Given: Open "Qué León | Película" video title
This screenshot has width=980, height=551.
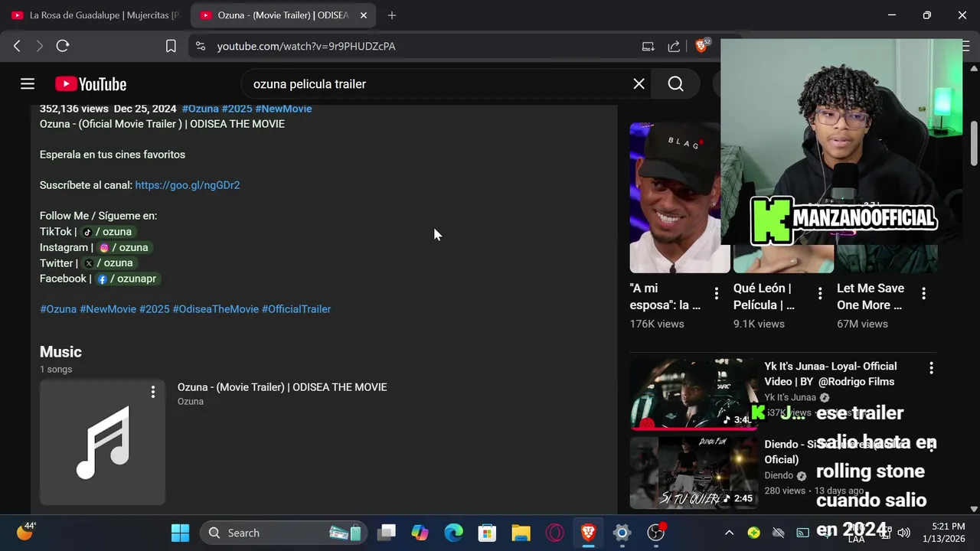Looking at the screenshot, I should tap(764, 297).
